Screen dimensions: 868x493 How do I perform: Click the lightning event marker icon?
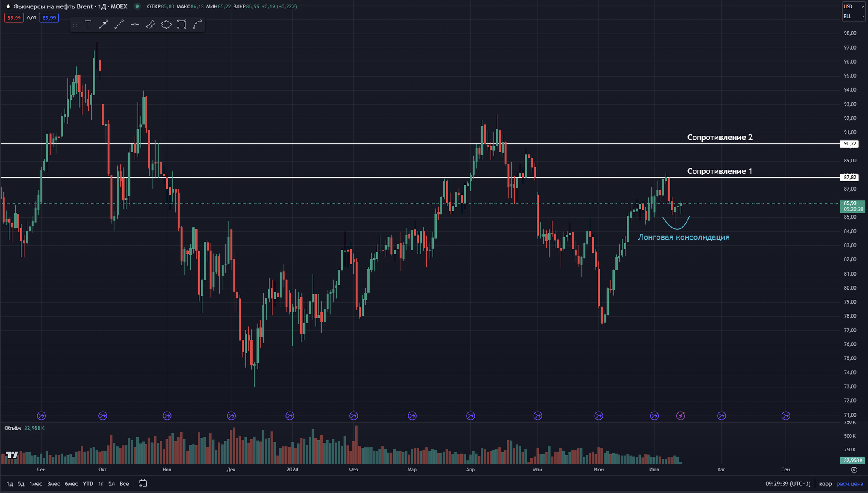coord(681,416)
